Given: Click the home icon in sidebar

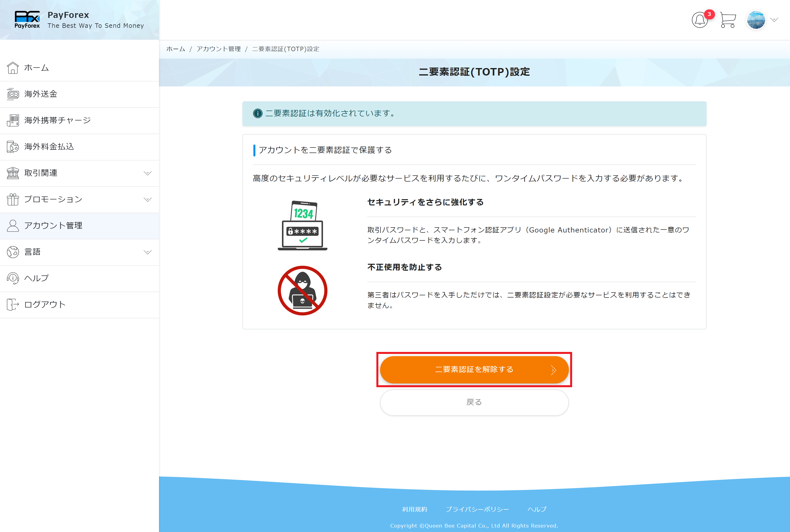Looking at the screenshot, I should [x=13, y=68].
